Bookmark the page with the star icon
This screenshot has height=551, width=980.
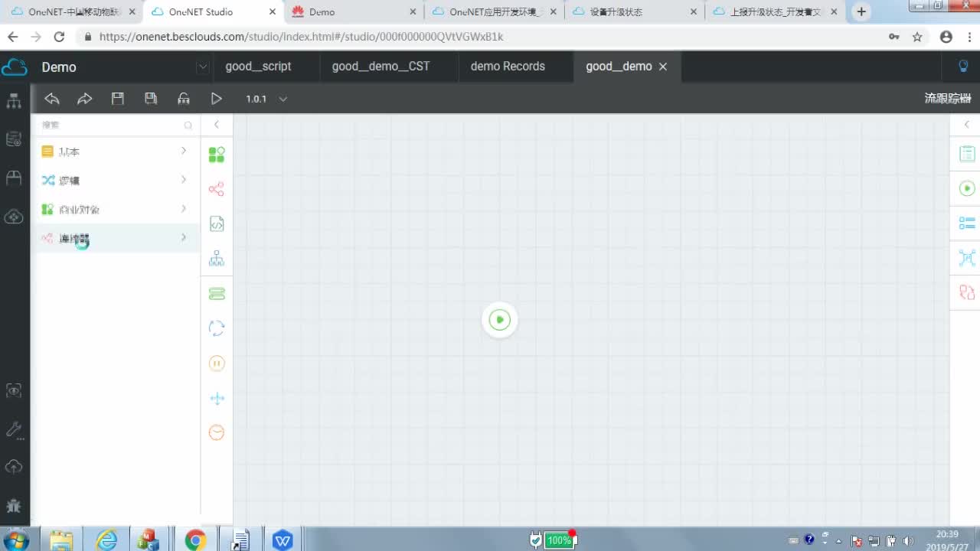pyautogui.click(x=917, y=37)
